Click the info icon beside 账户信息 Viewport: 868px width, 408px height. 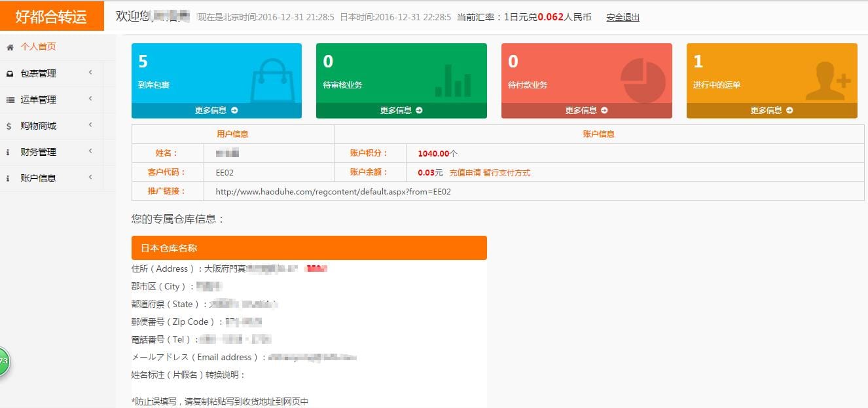(x=9, y=178)
